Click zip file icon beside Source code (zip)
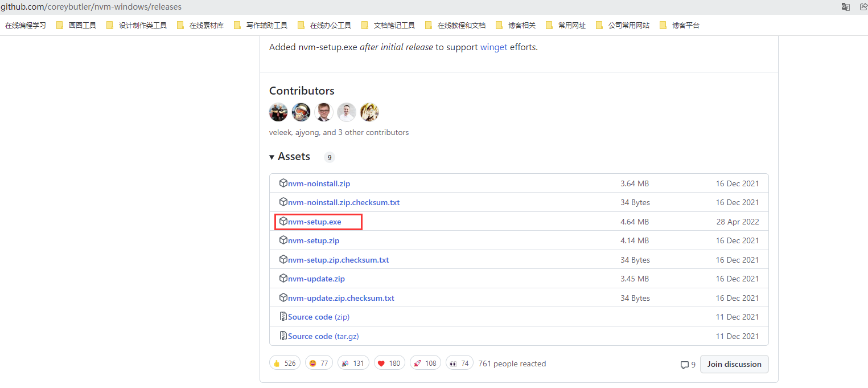 coord(283,316)
